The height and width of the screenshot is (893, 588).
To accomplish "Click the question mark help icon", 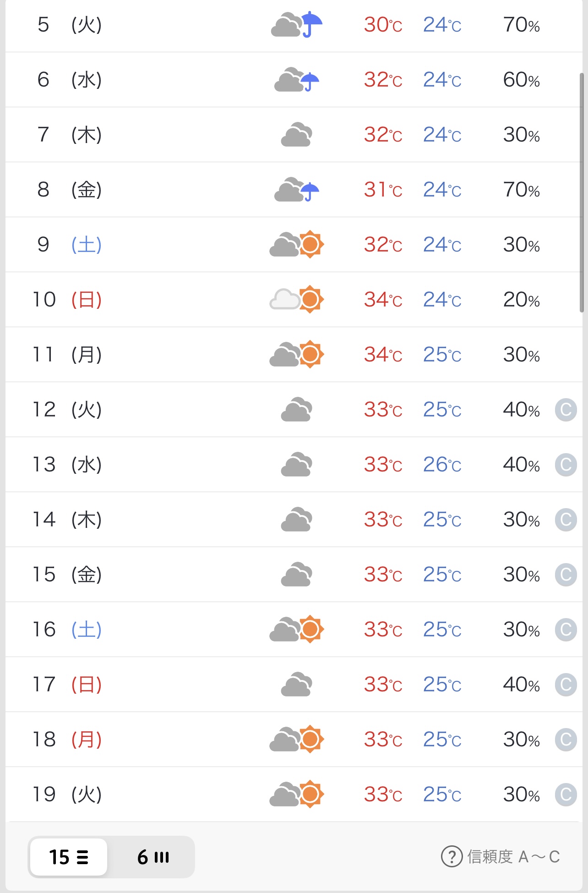I will coord(452,856).
